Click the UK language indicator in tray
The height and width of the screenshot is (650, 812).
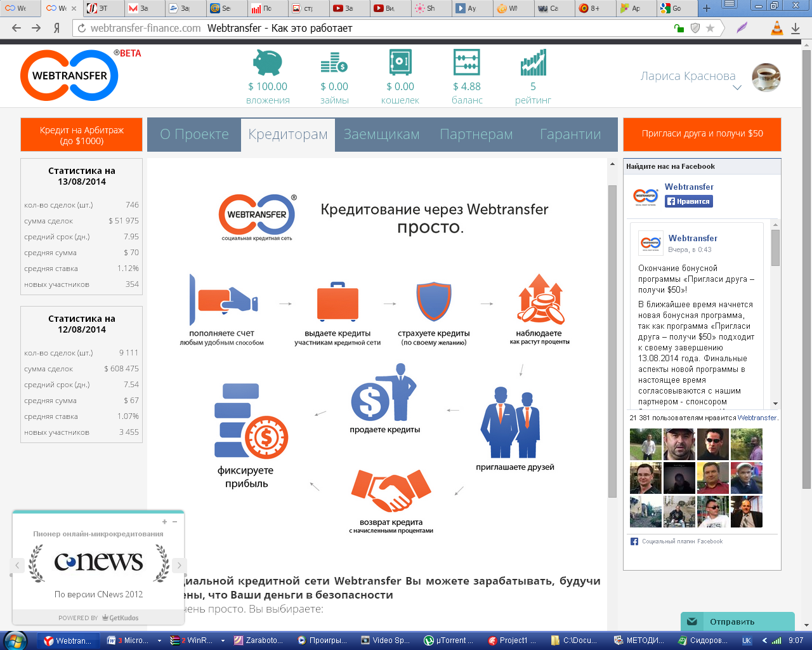[x=747, y=640]
